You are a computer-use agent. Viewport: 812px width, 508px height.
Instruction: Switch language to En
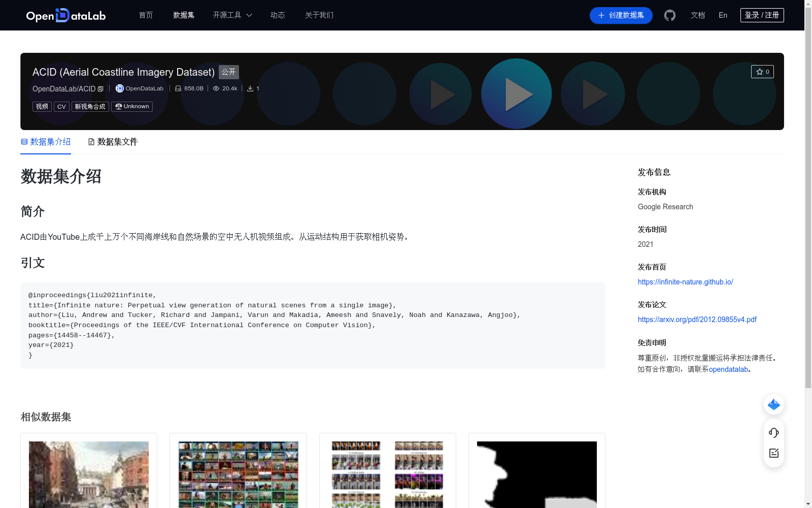[723, 15]
